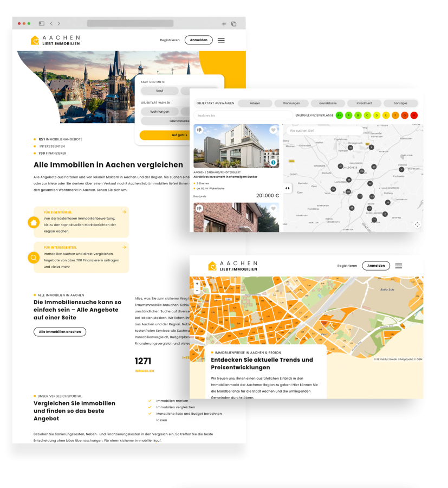Click the Wo suchen Sie map search field
448x488 pixels.
tap(324, 131)
